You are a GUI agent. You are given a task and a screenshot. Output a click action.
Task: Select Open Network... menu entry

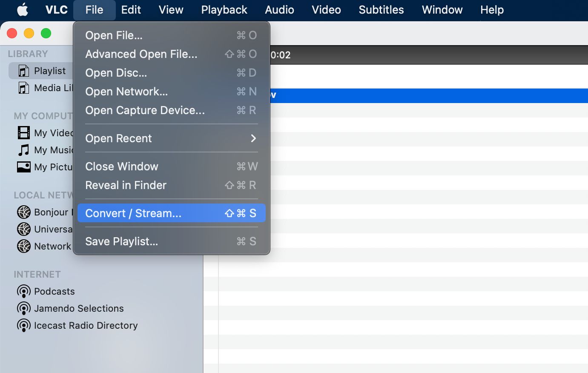[x=172, y=92]
